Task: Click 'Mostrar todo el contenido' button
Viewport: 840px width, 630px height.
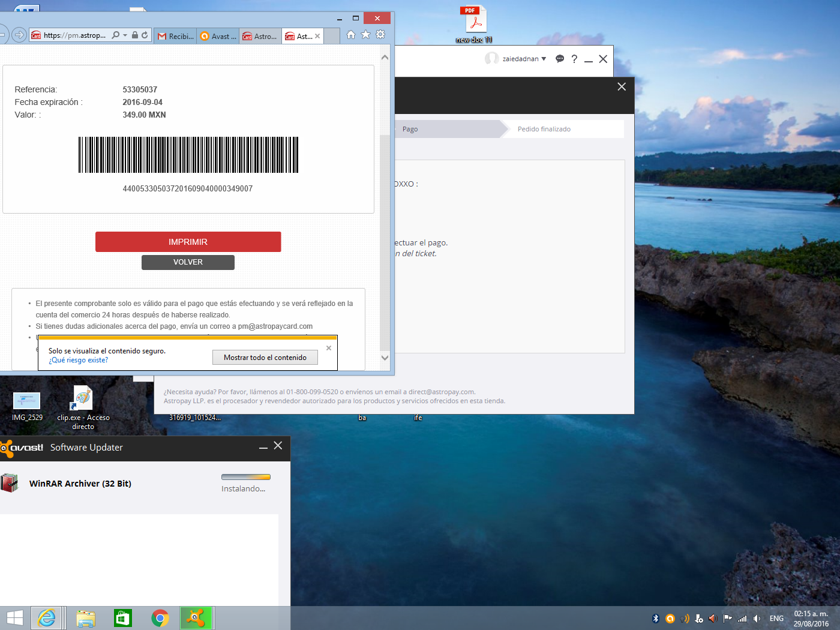Action: (x=265, y=358)
